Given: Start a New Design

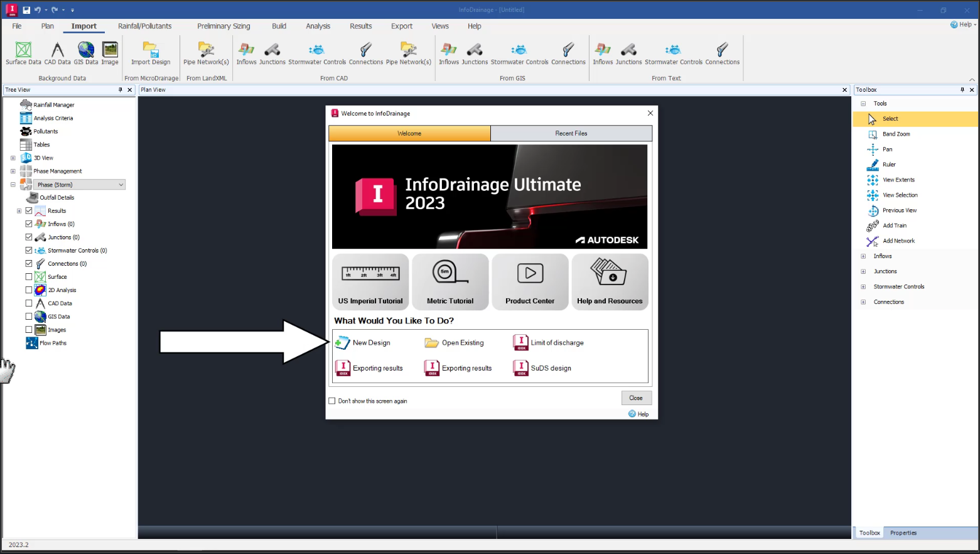Looking at the screenshot, I should point(363,342).
